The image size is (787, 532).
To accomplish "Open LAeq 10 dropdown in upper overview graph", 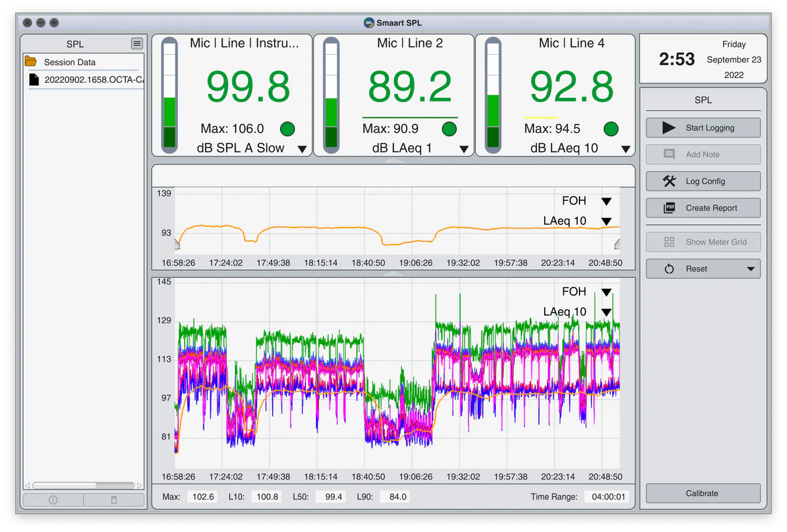I will pos(606,222).
